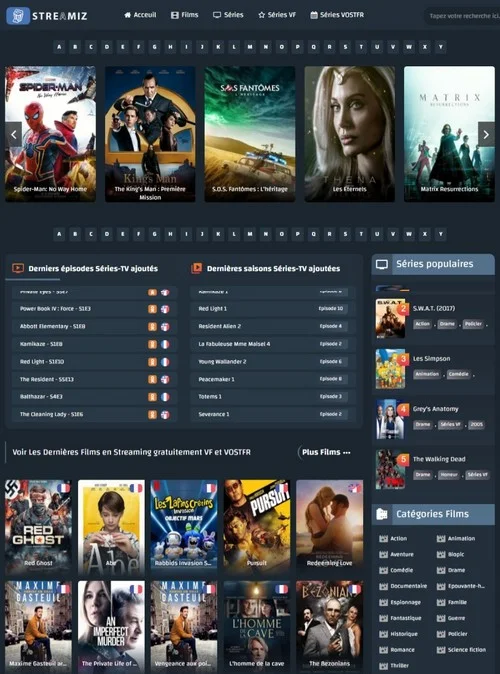Click Animation tag under Les Simpson
This screenshot has width=500, height=674.
tap(427, 374)
